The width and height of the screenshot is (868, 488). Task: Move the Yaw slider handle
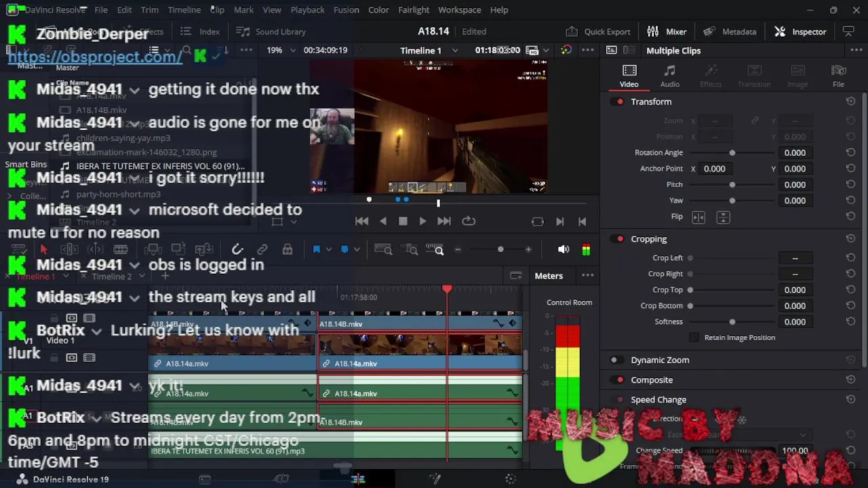coord(732,201)
